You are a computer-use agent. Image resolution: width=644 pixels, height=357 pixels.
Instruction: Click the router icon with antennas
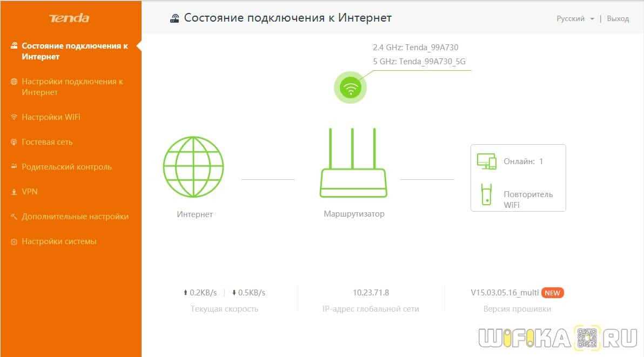(353, 163)
